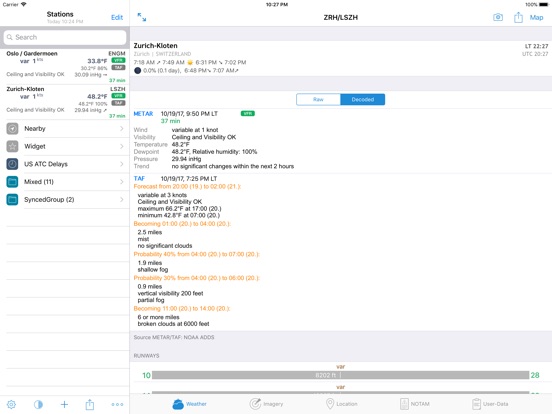The height and width of the screenshot is (414, 552).
Task: Open the Nearby location icon
Action: click(12, 128)
